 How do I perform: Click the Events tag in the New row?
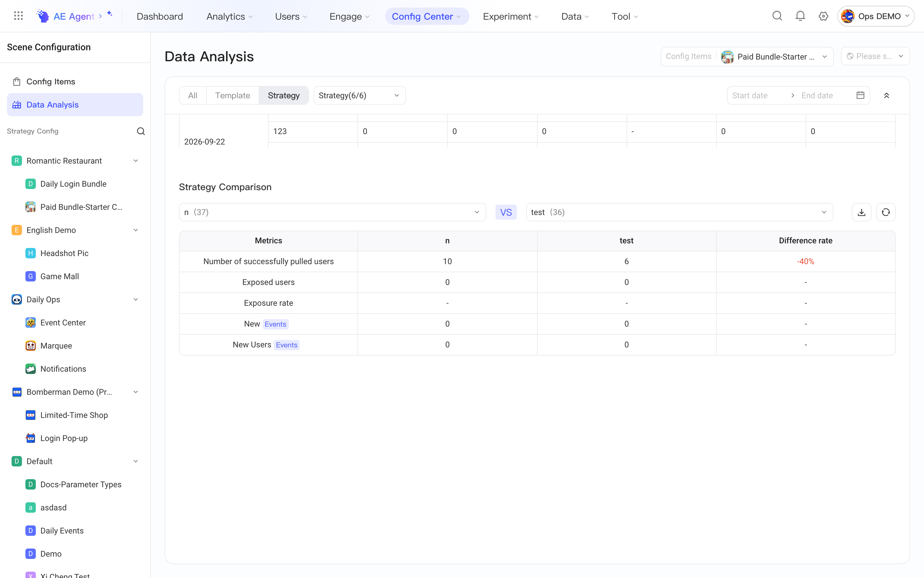tap(275, 324)
